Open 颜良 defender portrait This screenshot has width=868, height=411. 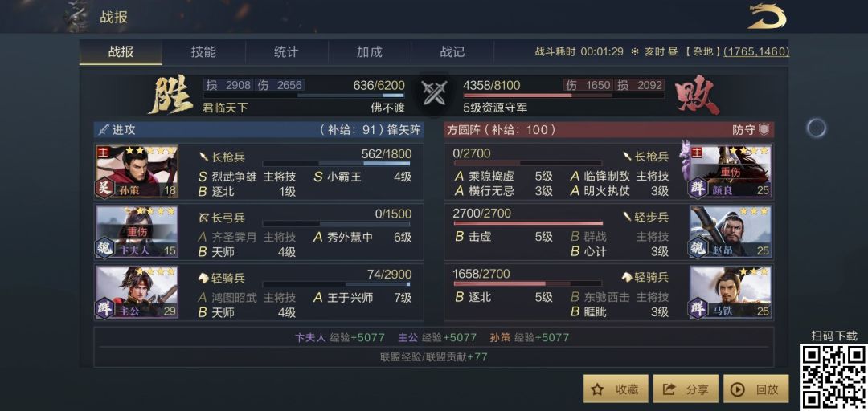[731, 172]
